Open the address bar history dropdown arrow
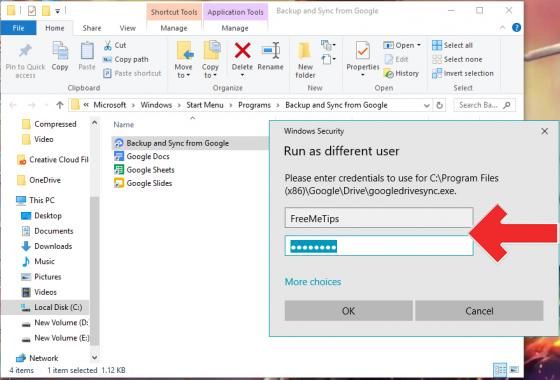 pos(426,105)
